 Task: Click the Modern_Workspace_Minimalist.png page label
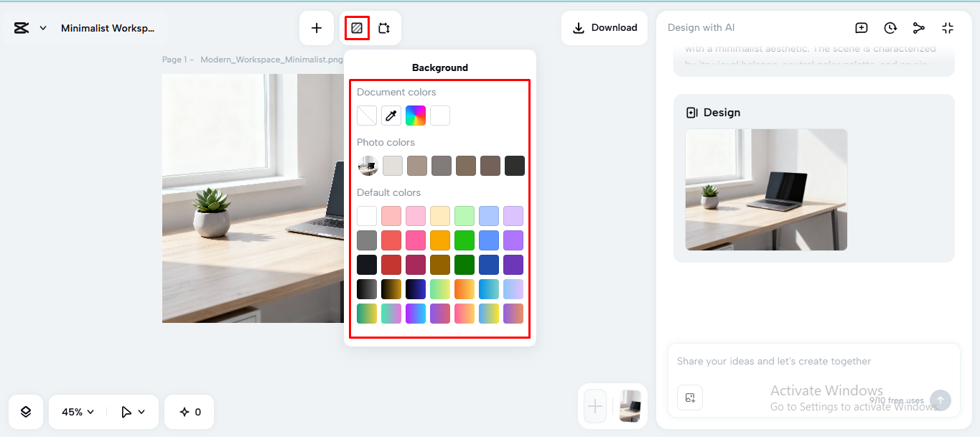272,60
